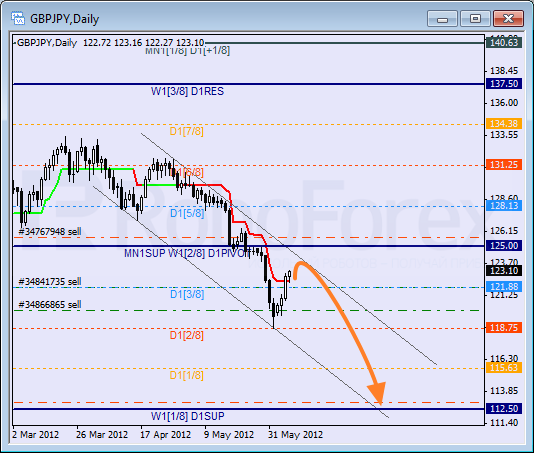Screen dimensions: 534x453
Task: Click the 31 May 2012 date marker
Action: 295,435
